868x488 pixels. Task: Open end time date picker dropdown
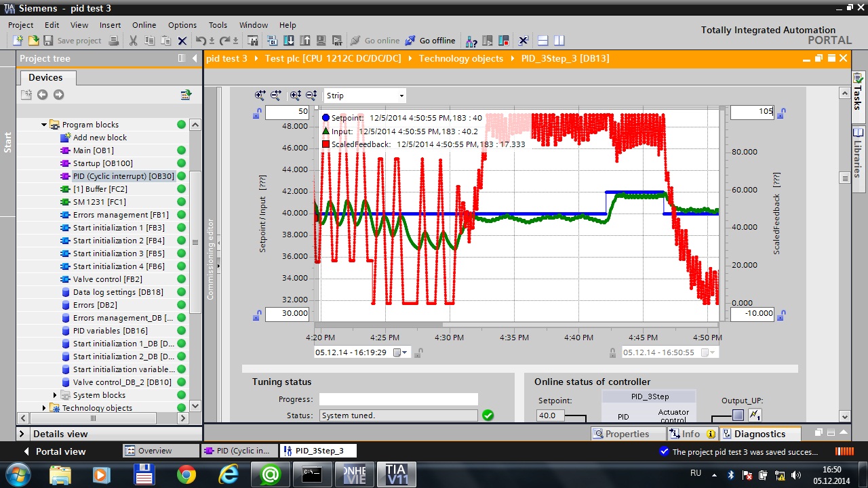tap(711, 352)
